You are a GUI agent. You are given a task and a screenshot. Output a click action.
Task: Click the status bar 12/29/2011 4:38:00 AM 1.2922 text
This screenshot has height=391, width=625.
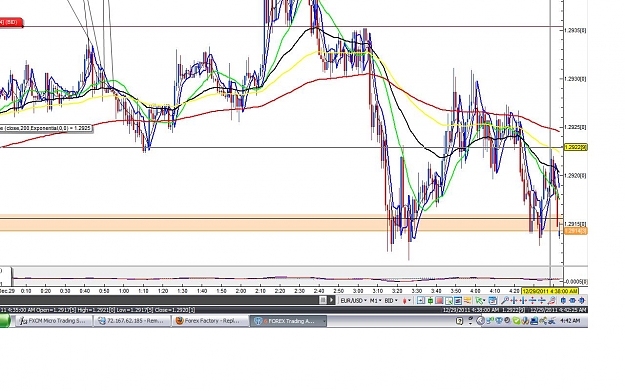(484, 310)
